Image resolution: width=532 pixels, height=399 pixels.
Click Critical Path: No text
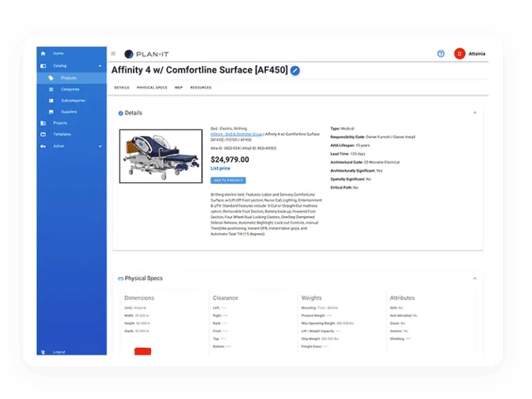(344, 188)
